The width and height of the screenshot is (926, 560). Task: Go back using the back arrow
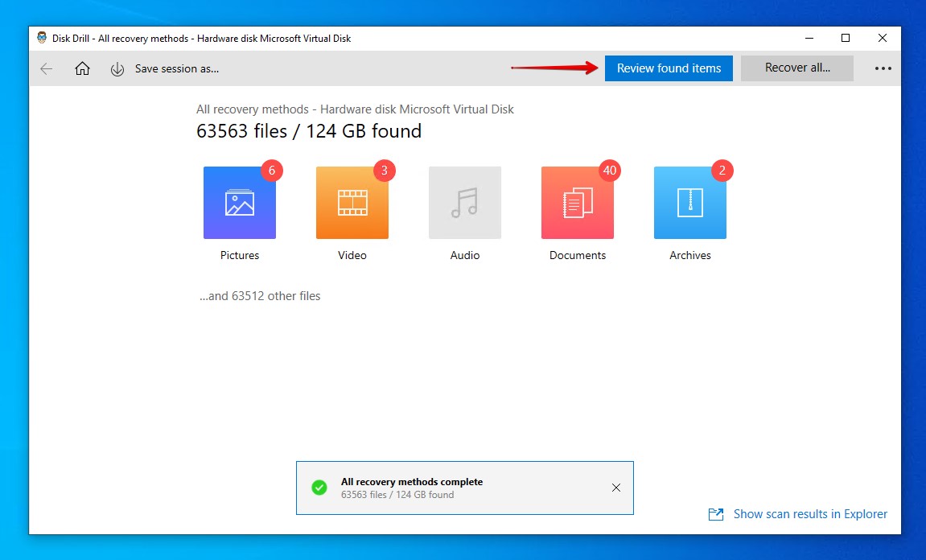46,68
